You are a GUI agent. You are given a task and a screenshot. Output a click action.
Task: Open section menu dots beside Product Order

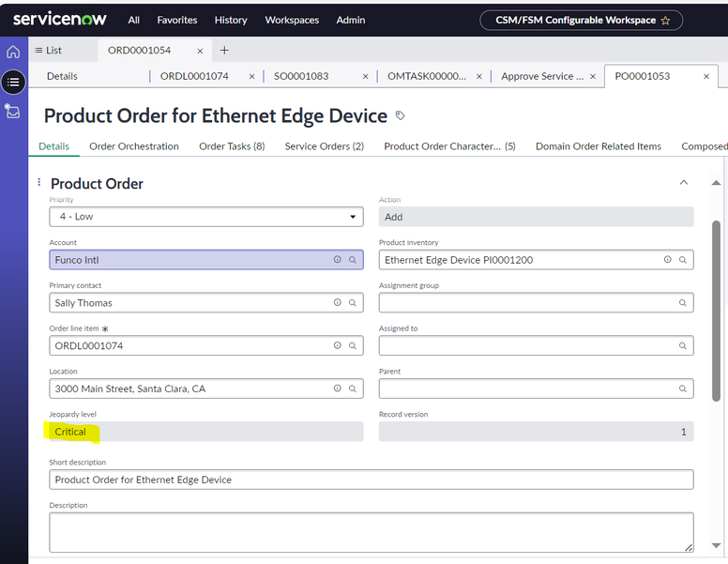tap(39, 182)
